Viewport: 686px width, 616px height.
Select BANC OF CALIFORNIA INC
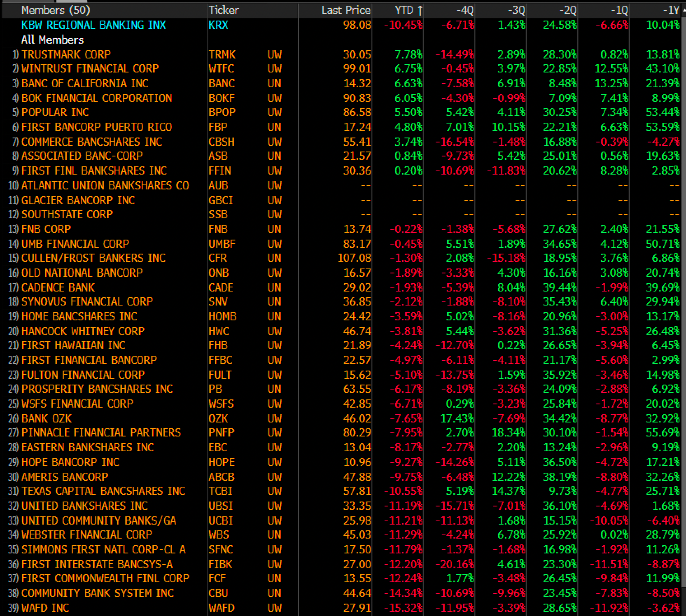(x=85, y=83)
